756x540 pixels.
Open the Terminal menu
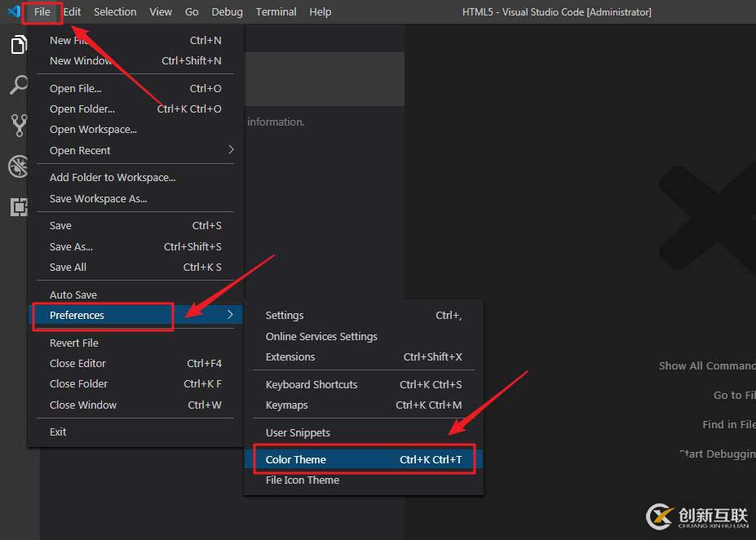click(276, 11)
